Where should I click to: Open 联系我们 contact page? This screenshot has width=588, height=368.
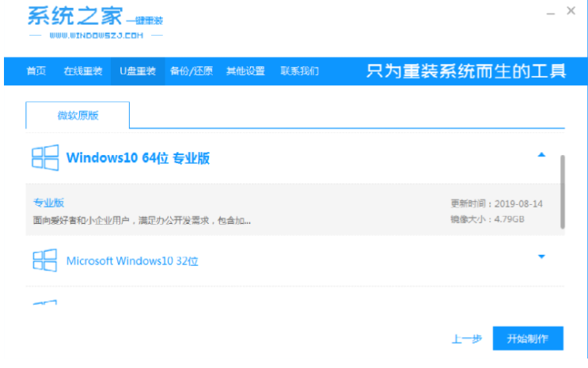(300, 71)
